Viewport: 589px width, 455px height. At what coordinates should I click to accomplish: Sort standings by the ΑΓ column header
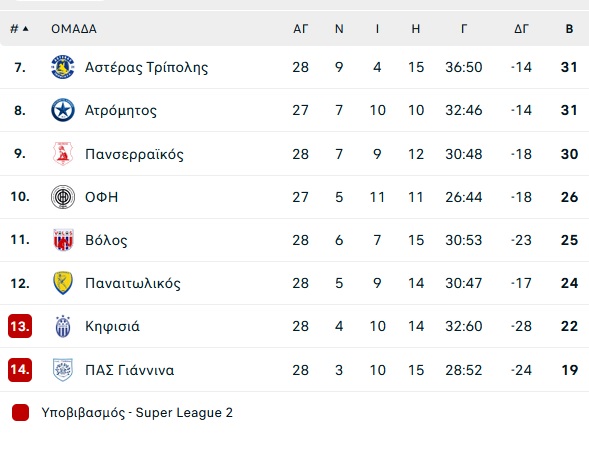click(x=301, y=29)
